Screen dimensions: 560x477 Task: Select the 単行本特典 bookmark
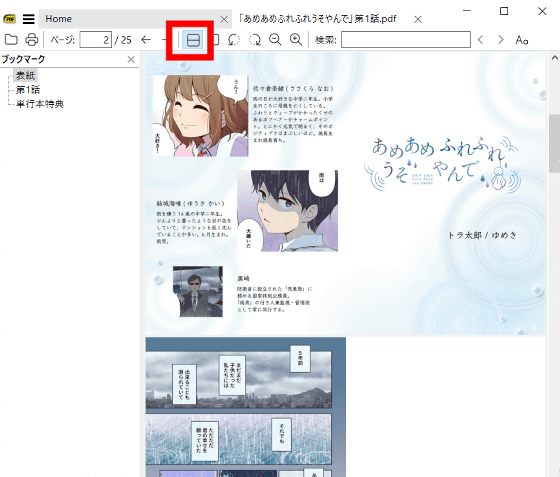click(40, 104)
